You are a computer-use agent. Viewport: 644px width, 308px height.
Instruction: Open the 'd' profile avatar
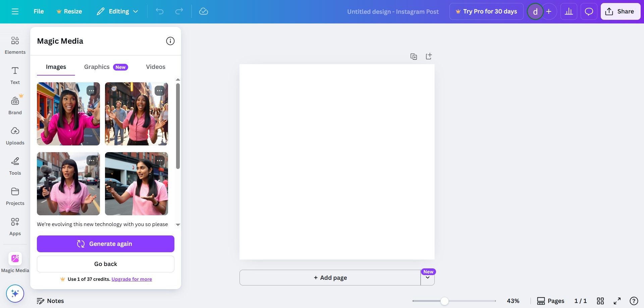tap(535, 12)
